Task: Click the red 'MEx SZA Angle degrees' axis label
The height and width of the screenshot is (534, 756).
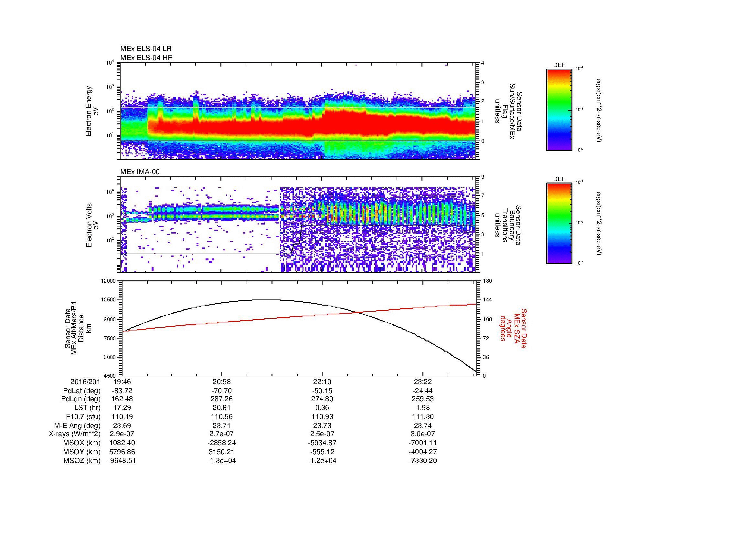Action: coord(513,328)
